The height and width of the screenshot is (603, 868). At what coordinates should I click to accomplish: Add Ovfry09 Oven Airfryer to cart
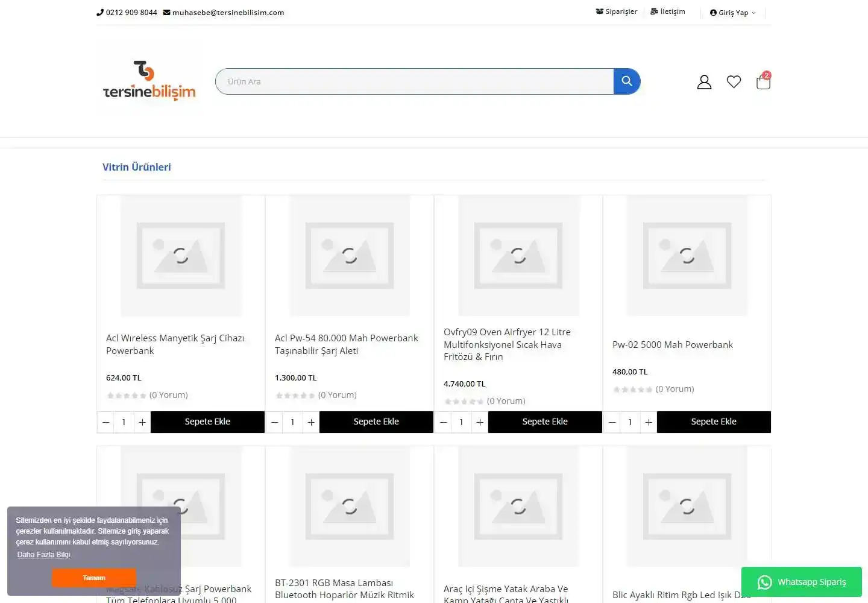point(545,422)
